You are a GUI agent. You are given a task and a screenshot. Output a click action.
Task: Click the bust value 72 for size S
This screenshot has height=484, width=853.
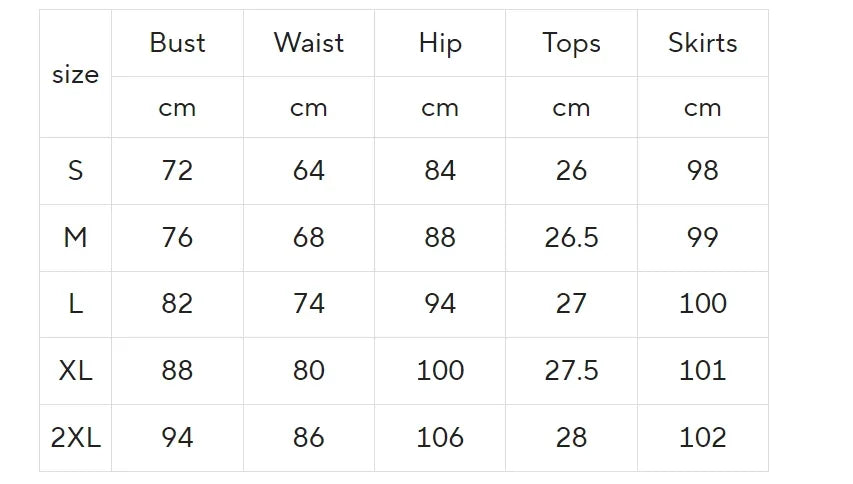click(x=177, y=171)
